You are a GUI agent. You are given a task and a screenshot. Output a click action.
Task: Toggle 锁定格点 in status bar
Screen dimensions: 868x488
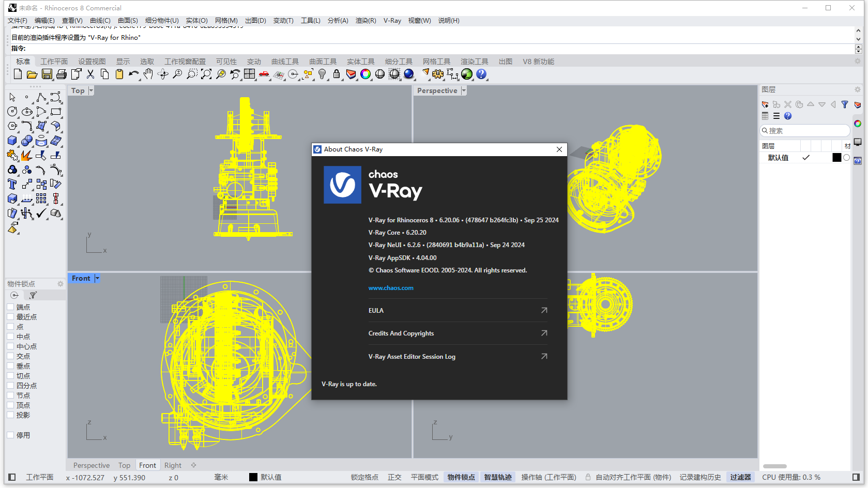click(364, 477)
